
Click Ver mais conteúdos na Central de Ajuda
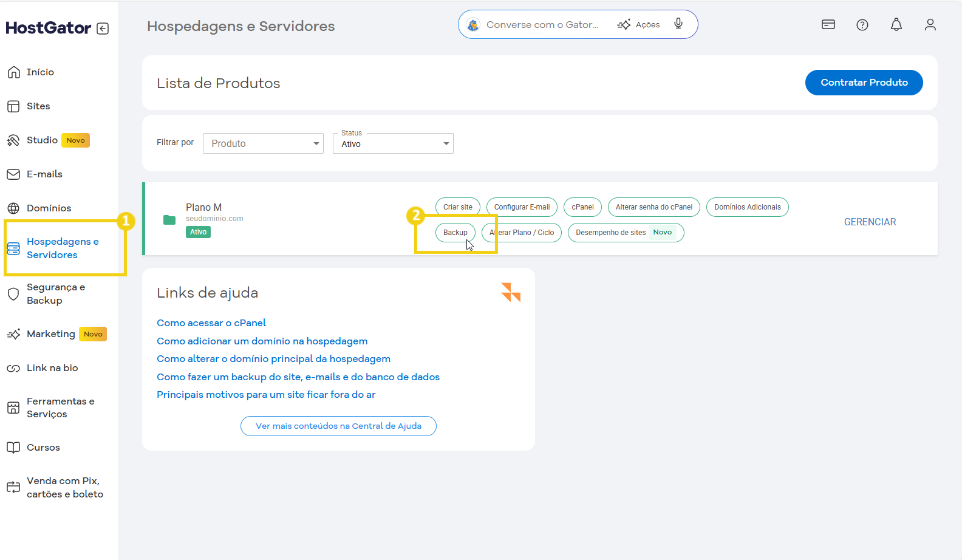338,426
